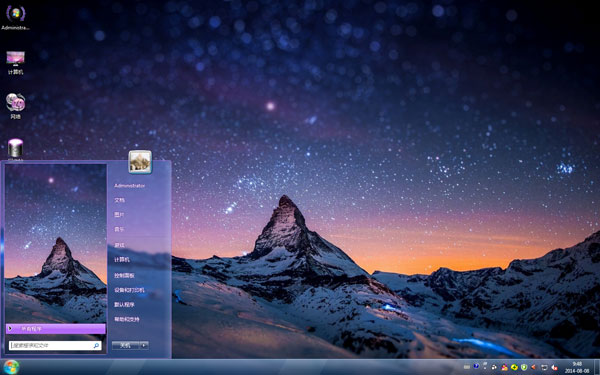The width and height of the screenshot is (600, 375).
Task: Click the Windows Start orb
Action: click(11, 367)
